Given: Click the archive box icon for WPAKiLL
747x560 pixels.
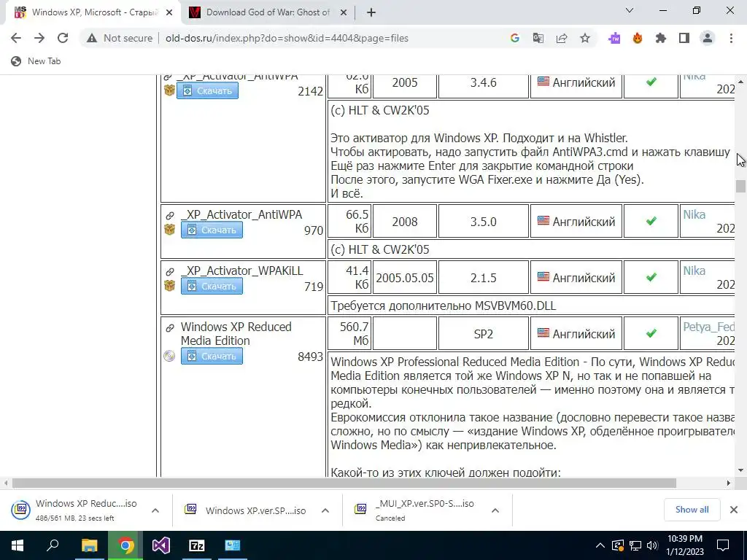Looking at the screenshot, I should 169,286.
